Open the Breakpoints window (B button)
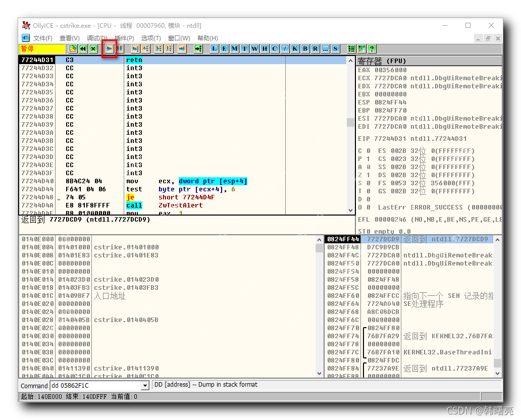The width and height of the screenshot is (521, 420). tap(305, 49)
